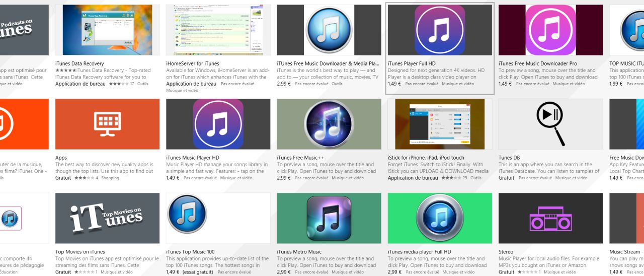
Task: Click the Apps description text
Action: coord(104,168)
